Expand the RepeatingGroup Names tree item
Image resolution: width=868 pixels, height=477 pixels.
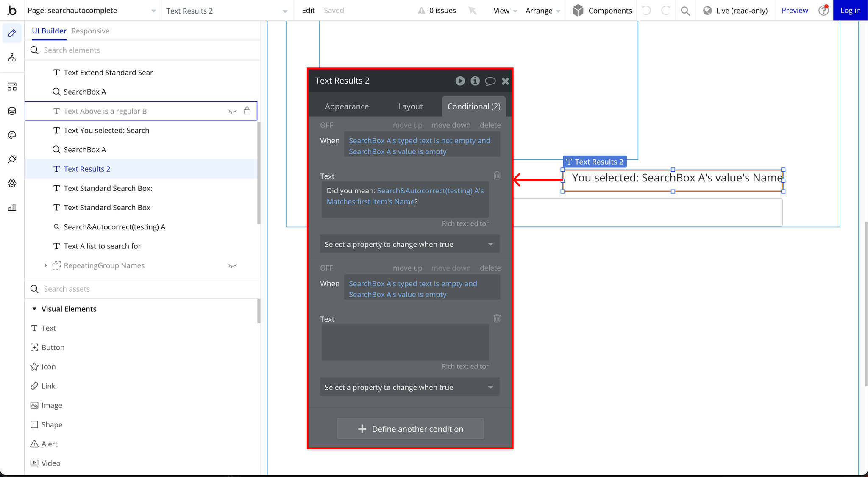click(x=46, y=265)
